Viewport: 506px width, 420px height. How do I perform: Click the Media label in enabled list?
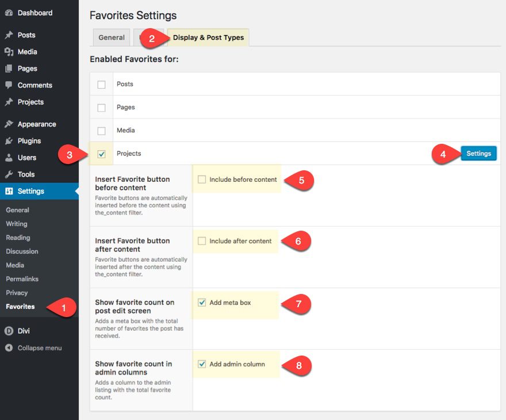pyautogui.click(x=126, y=131)
